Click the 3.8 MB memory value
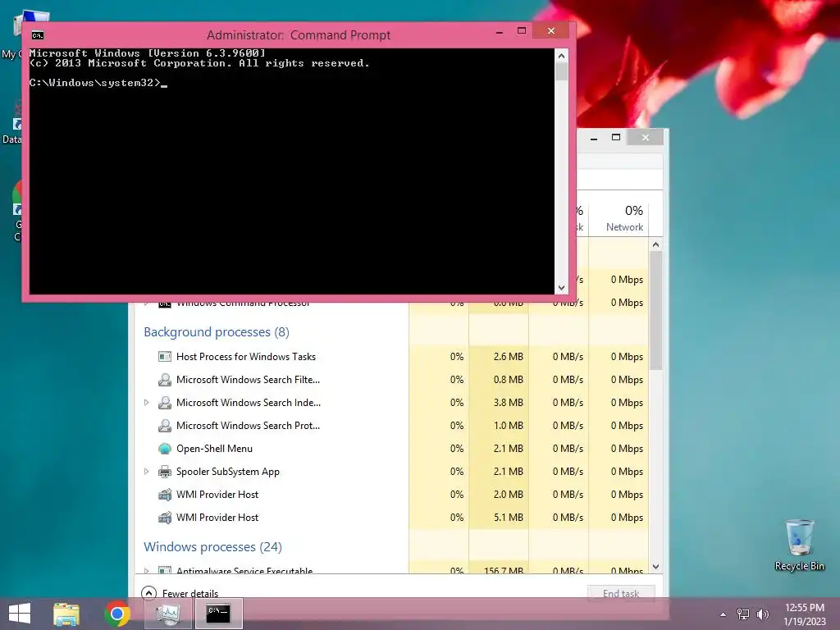Image resolution: width=840 pixels, height=630 pixels. click(x=508, y=403)
